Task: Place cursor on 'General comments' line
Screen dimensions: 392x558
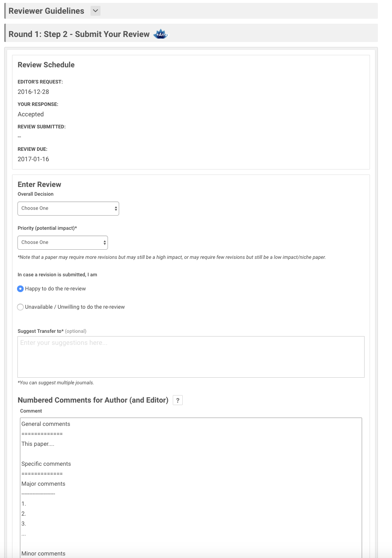Action: point(46,424)
